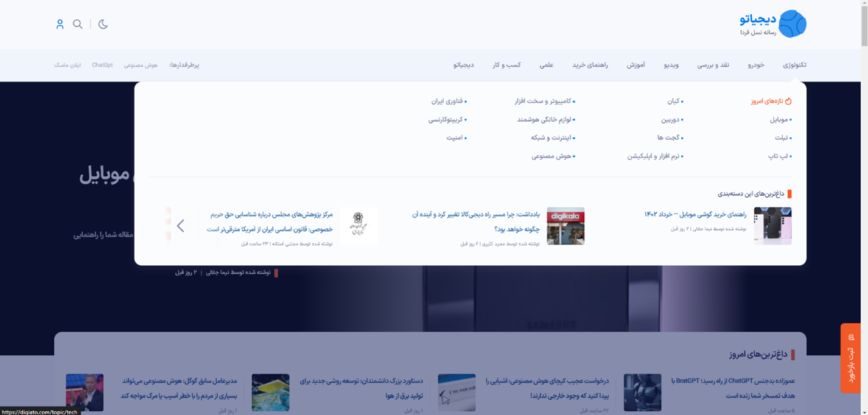Open the خودرو menu

pyautogui.click(x=756, y=65)
